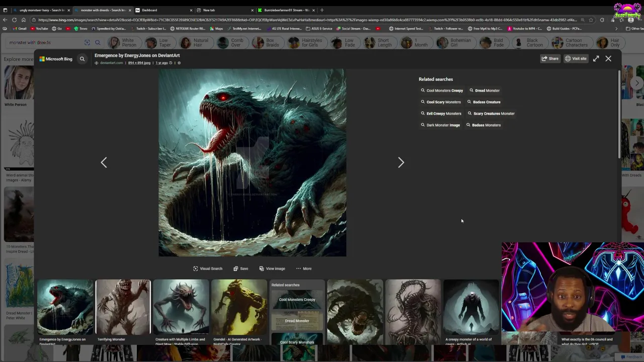Open 'Cool Monsters Creepy' card in filmstrip
The image size is (644, 362).
297,299
